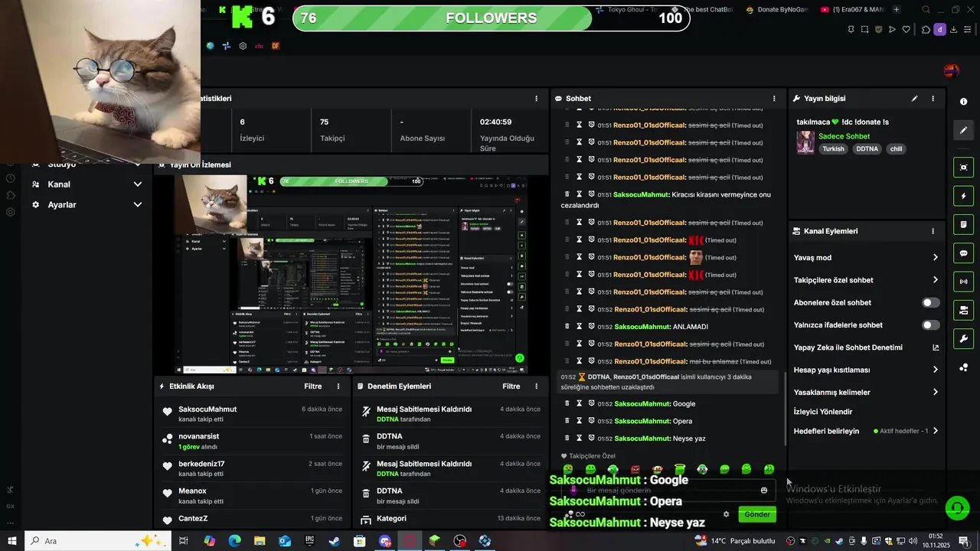Expand Yasaklanmış kelimeler settings
980x551 pixels.
[866, 393]
